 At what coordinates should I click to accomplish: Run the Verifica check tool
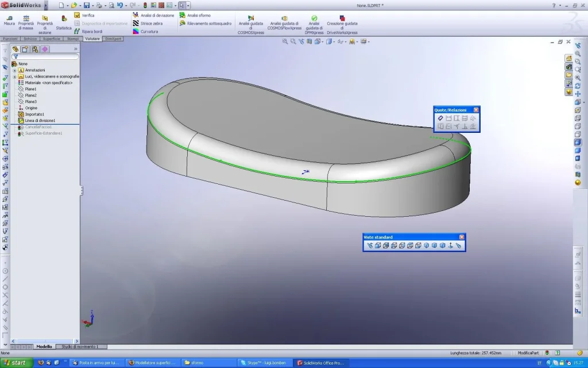tap(84, 15)
